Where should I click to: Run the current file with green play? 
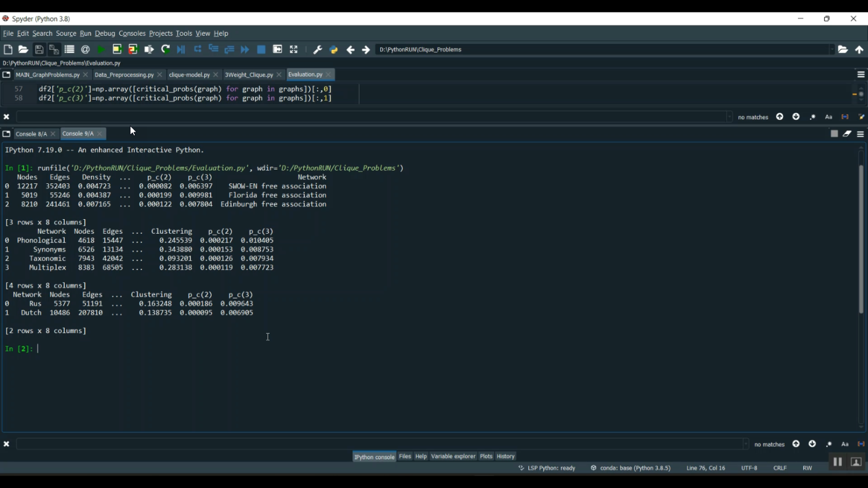101,50
